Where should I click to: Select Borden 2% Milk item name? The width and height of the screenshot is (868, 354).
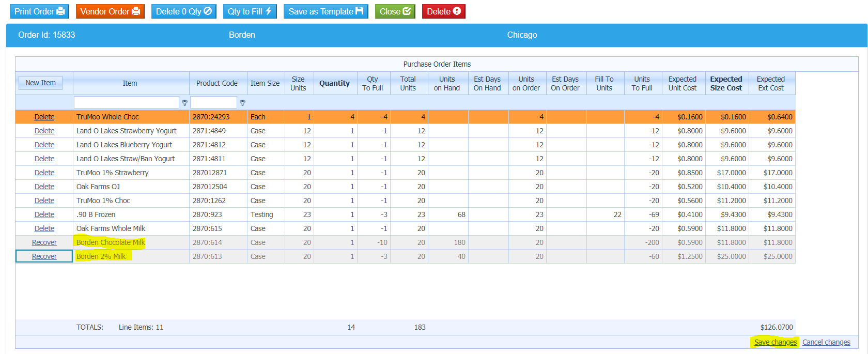point(101,256)
